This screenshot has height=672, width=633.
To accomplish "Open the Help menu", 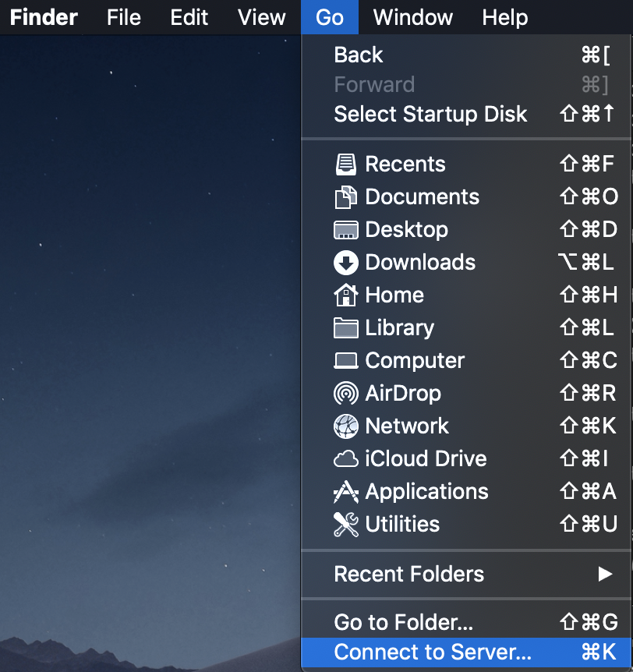I will pyautogui.click(x=504, y=17).
